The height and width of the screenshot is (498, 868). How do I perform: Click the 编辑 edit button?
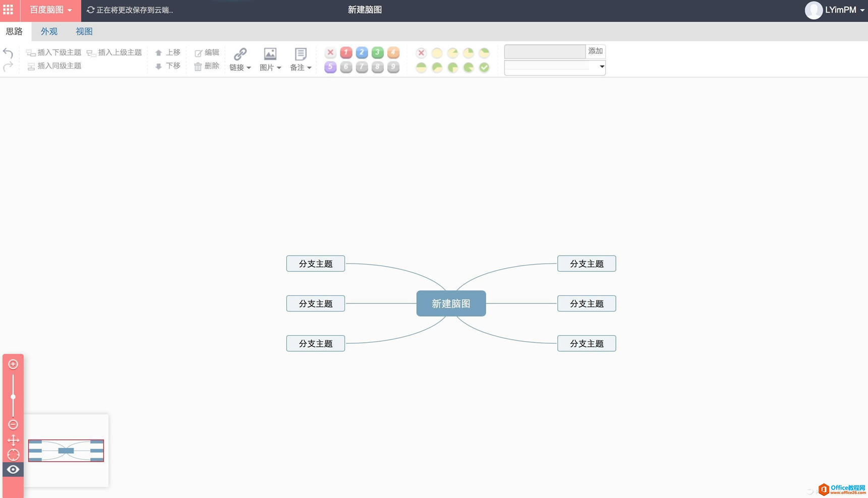point(207,52)
